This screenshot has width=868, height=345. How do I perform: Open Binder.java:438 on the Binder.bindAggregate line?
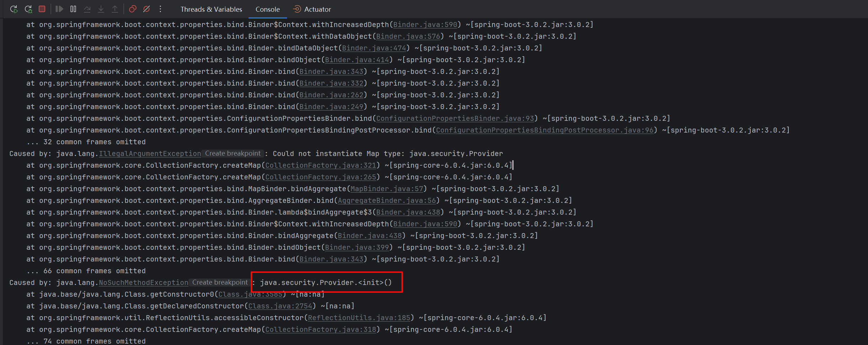click(x=370, y=236)
